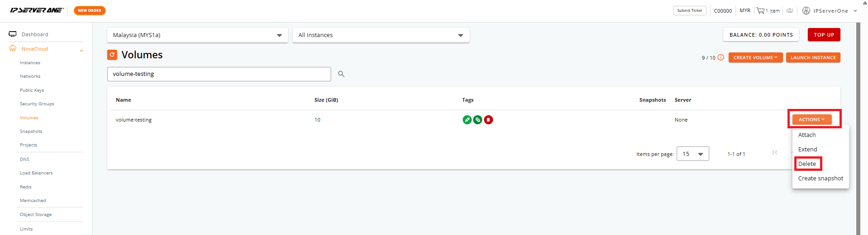Image resolution: width=868 pixels, height=235 pixels.
Task: Select Delete from the Actions menu
Action: tap(807, 164)
